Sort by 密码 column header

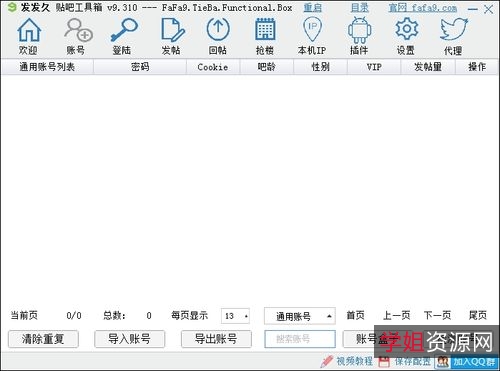pos(140,67)
